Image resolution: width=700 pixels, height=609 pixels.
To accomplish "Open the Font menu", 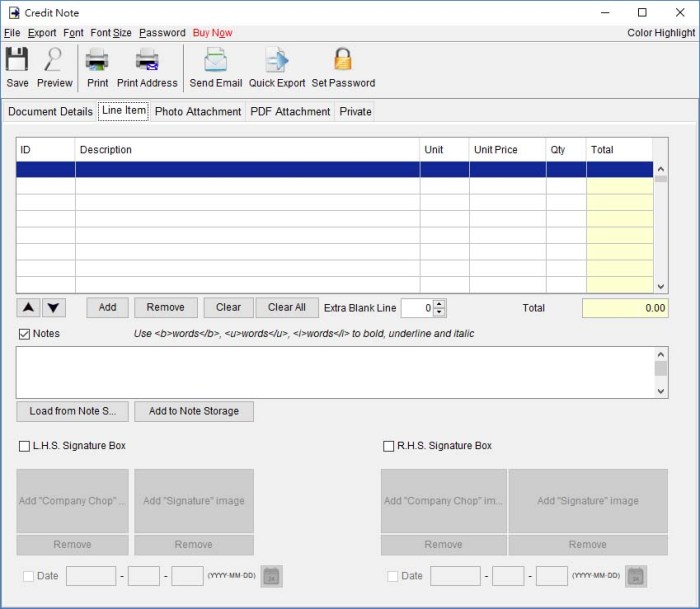I will [73, 33].
